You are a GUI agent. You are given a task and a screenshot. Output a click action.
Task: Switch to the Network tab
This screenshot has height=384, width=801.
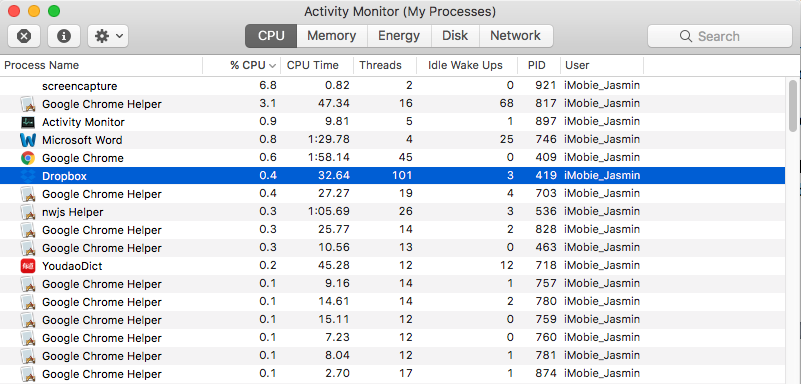[515, 36]
